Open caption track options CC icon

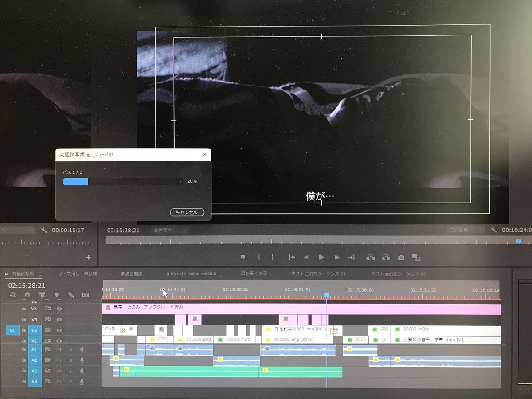click(x=86, y=295)
